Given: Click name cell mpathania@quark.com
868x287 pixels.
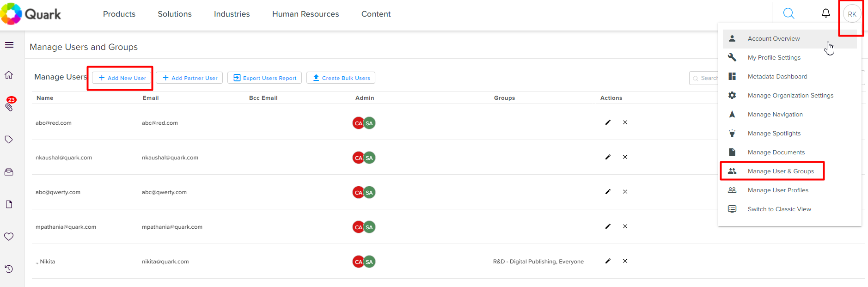Looking at the screenshot, I should pyautogui.click(x=66, y=227).
